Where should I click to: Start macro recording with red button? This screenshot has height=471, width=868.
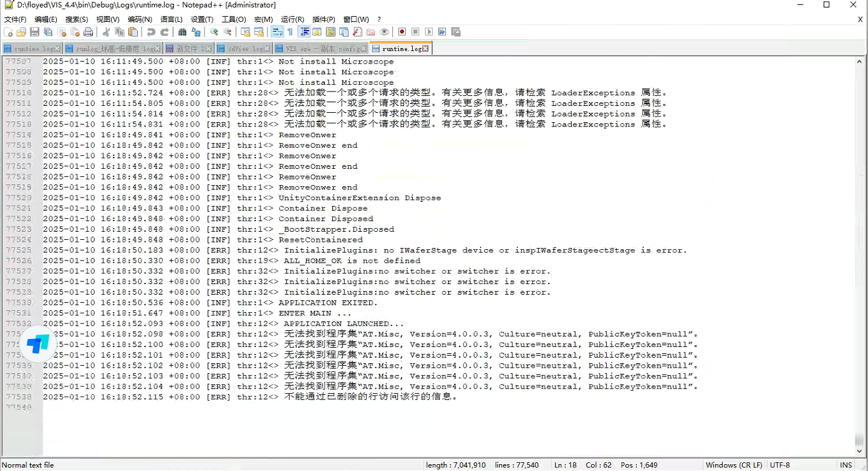point(402,32)
